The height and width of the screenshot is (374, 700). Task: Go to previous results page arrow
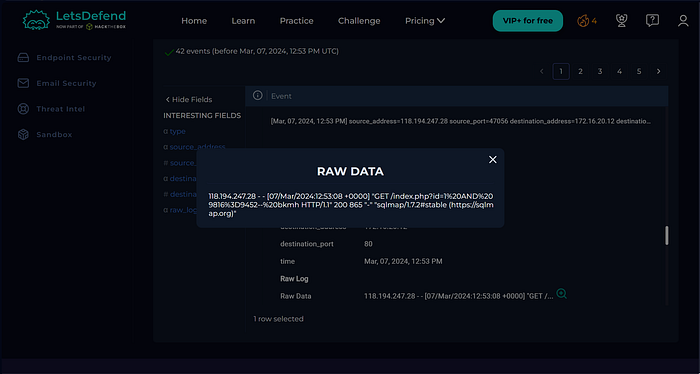coord(542,71)
